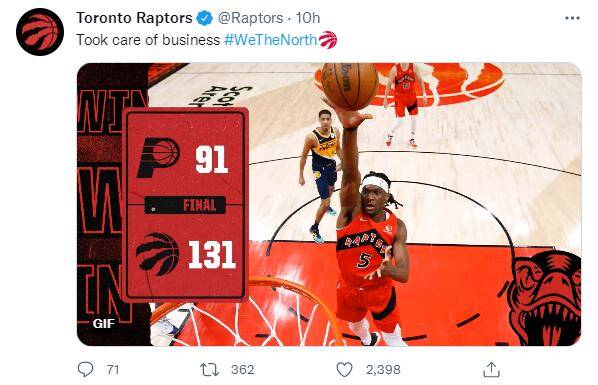Image resolution: width=598 pixels, height=385 pixels.
Task: Click the Toronto Raptors display name
Action: click(x=134, y=18)
